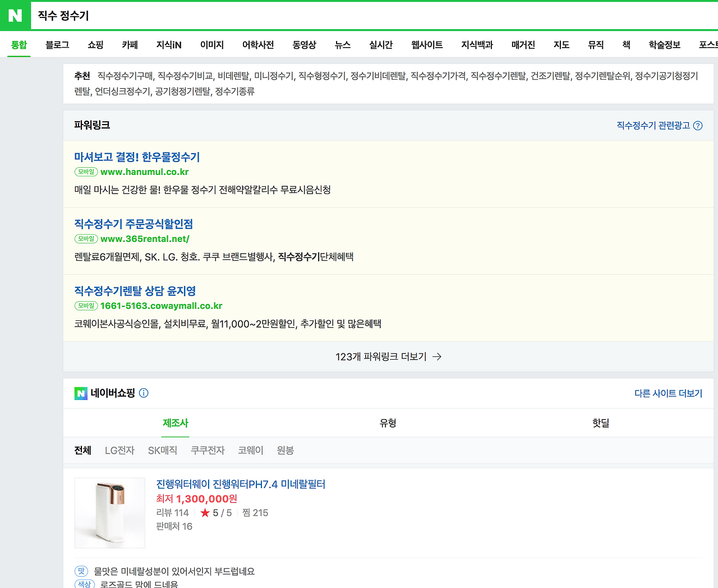
Task: Click the Naver Shopping N icon
Action: click(x=81, y=393)
